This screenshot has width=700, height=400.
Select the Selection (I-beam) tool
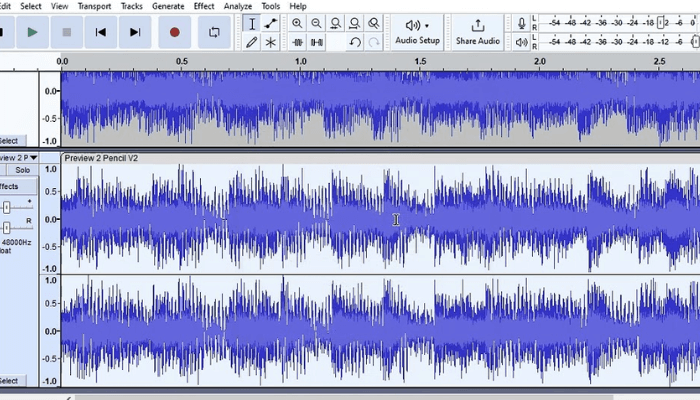pos(251,23)
